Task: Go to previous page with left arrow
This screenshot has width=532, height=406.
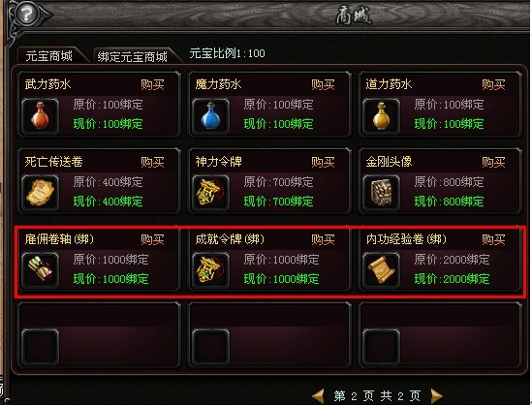Action: click(x=318, y=395)
